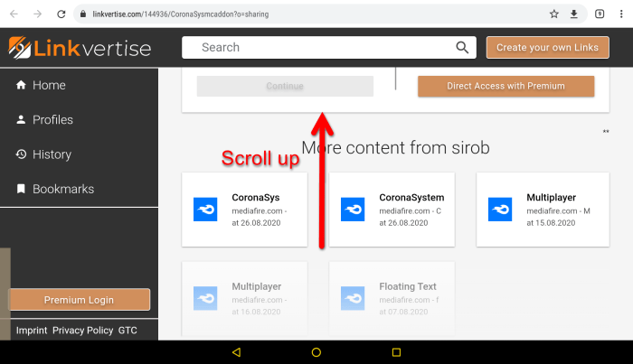The image size is (633, 364).
Task: Click the 15.08.2020 Multiplayer card mediafire icon
Action: (x=500, y=210)
